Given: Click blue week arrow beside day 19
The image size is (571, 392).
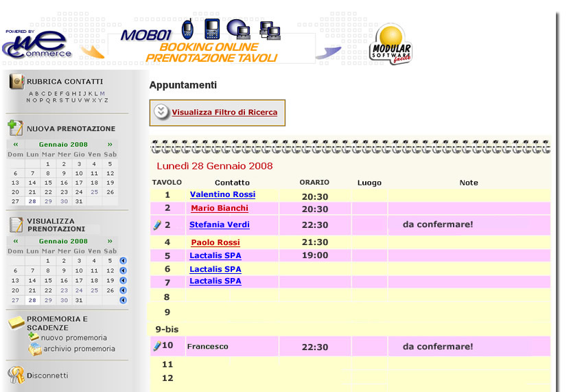Looking at the screenshot, I should [x=123, y=280].
